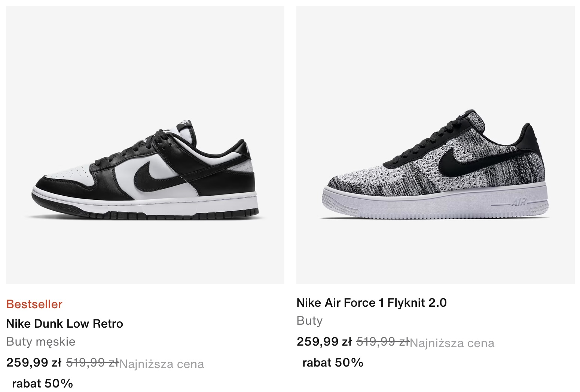Click the rabat 50% tag under Dunk Low
This screenshot has height=392, width=580.
(43, 383)
